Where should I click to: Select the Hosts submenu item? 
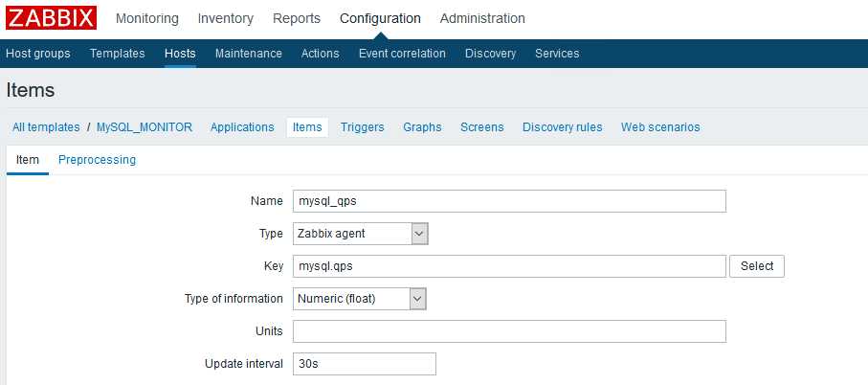pos(180,54)
